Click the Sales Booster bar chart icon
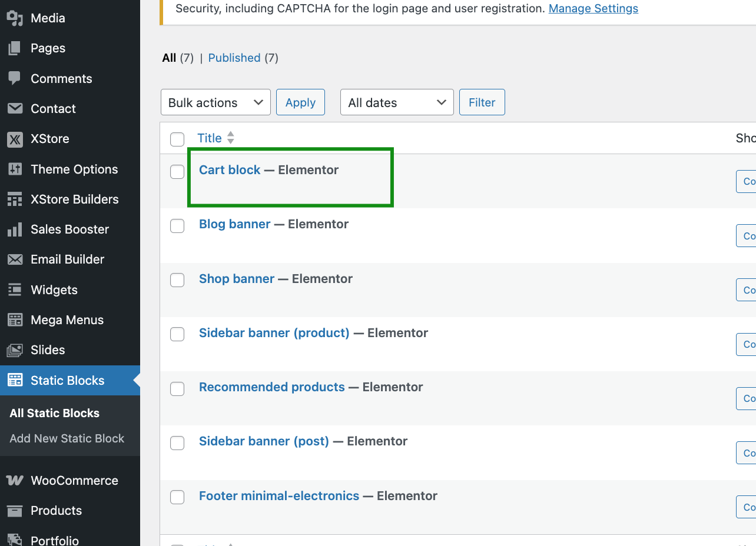Image resolution: width=756 pixels, height=546 pixels. pos(15,229)
